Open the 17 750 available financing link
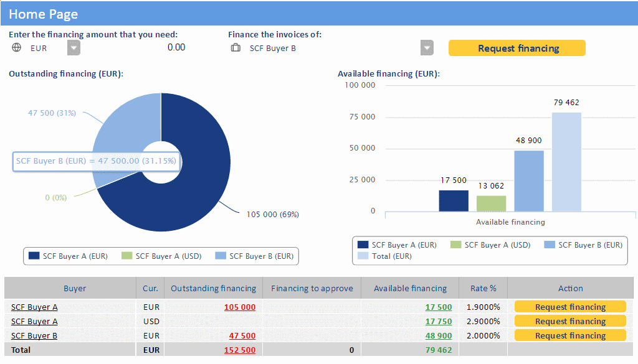 [439, 322]
